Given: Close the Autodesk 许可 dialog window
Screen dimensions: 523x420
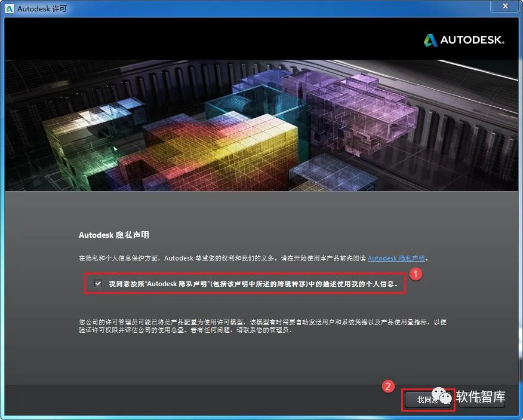Looking at the screenshot, I should pyautogui.click(x=505, y=6).
